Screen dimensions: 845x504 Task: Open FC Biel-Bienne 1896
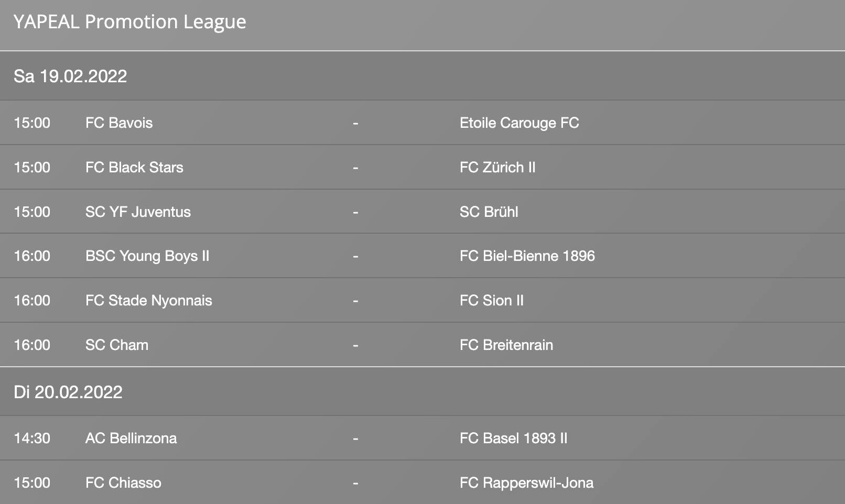[527, 256]
